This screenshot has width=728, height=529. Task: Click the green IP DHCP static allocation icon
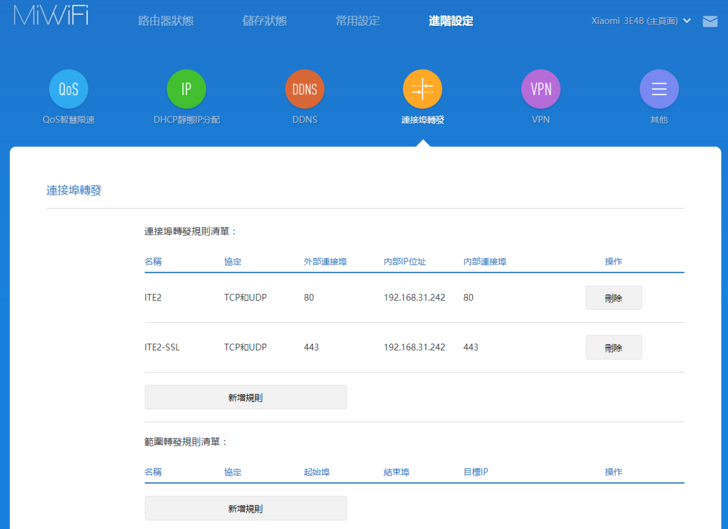(186, 90)
